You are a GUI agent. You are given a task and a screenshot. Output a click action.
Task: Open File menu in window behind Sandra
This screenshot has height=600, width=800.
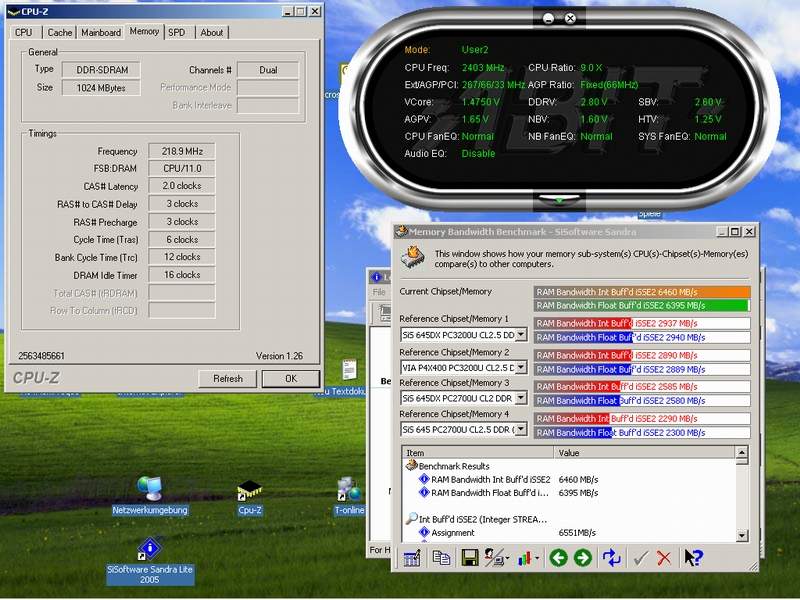[x=379, y=292]
